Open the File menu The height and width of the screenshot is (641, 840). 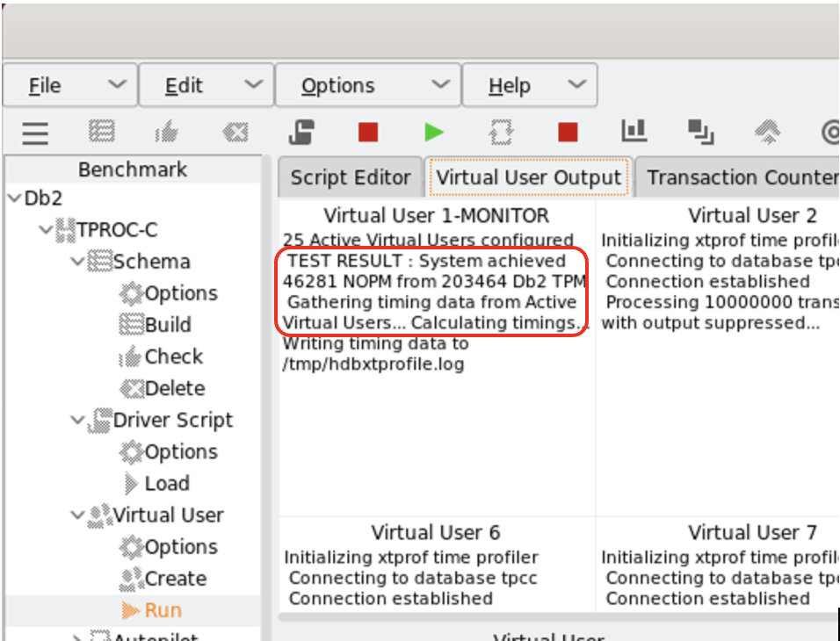click(x=70, y=85)
